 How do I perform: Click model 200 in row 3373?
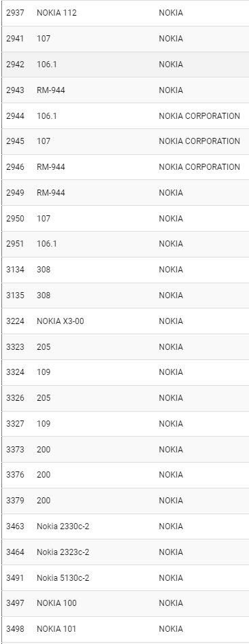(44, 449)
